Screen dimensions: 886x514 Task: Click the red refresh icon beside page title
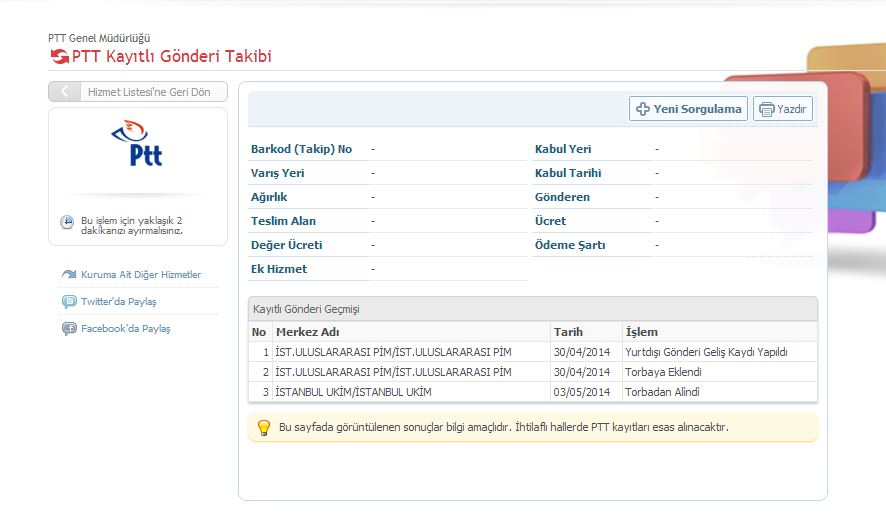click(x=59, y=56)
